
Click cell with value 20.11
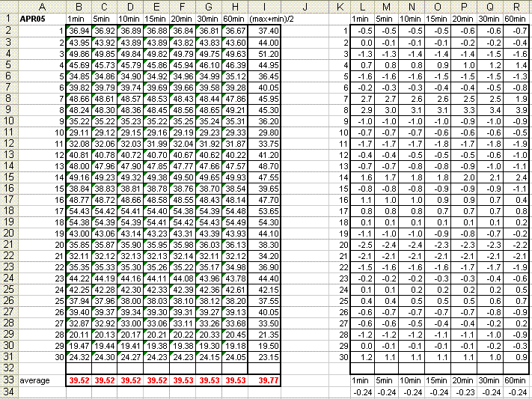click(79, 335)
